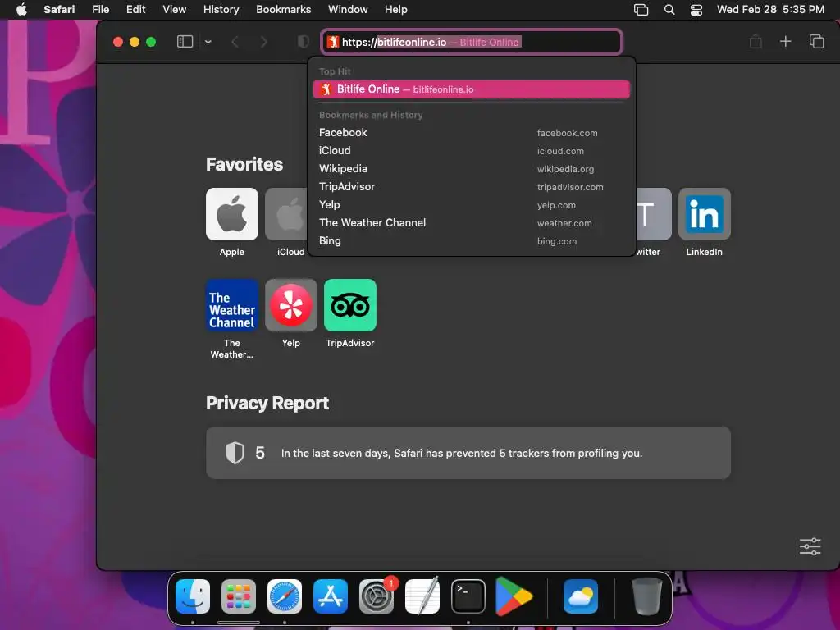Open System Settings from the Dock
Screen dimensions: 840x630
coord(377,596)
